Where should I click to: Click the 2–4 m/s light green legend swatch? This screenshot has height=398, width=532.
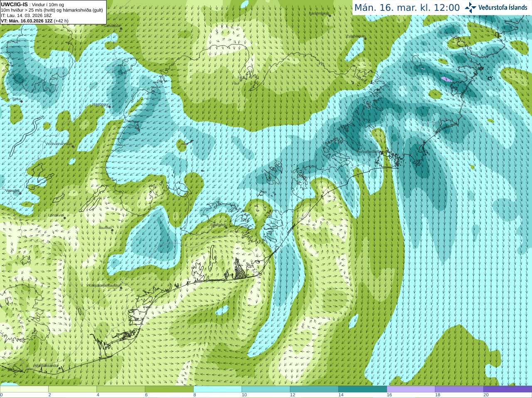coord(72,389)
